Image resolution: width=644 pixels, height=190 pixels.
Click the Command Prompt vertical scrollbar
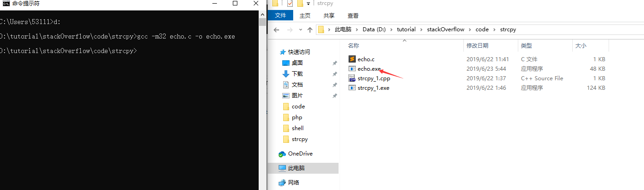pyautogui.click(x=262, y=100)
